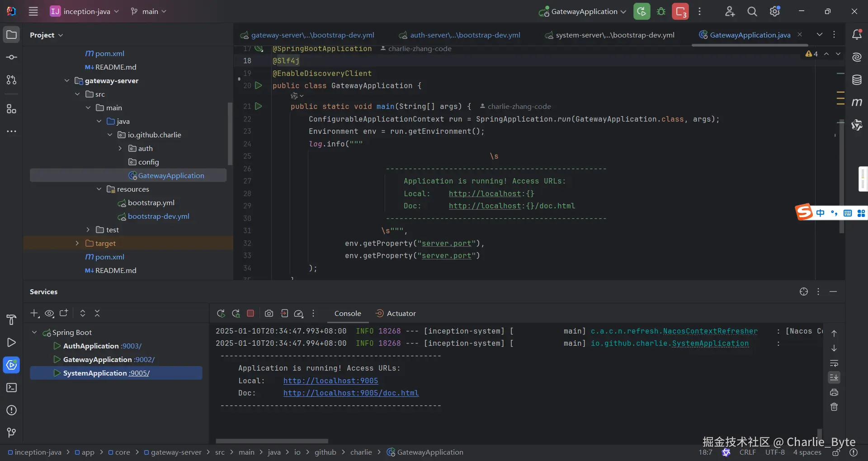The height and width of the screenshot is (461, 868).
Task: Open the Git tool window icon
Action: 11,433
